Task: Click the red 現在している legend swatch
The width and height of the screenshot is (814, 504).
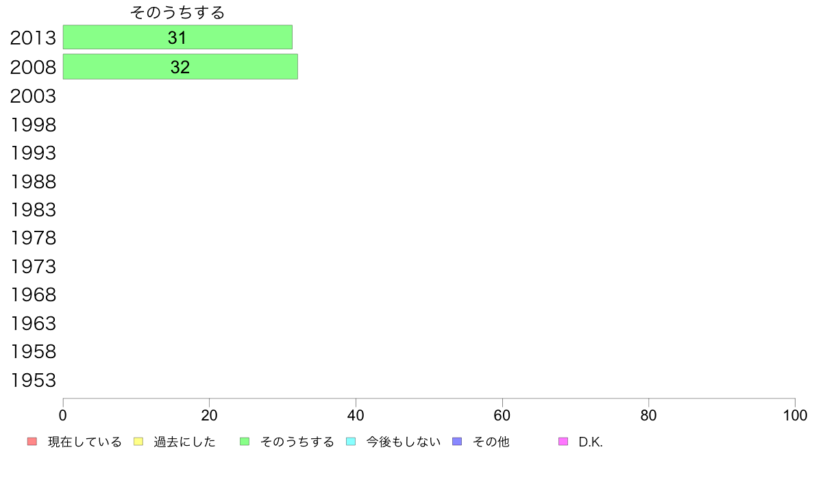Action: [x=32, y=442]
